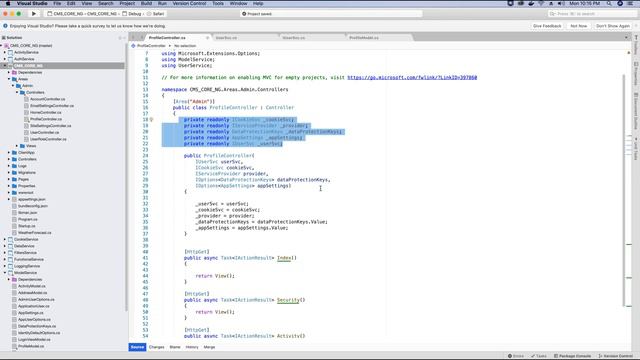Open the Window menu
640x360 pixels.
(x=238, y=3)
